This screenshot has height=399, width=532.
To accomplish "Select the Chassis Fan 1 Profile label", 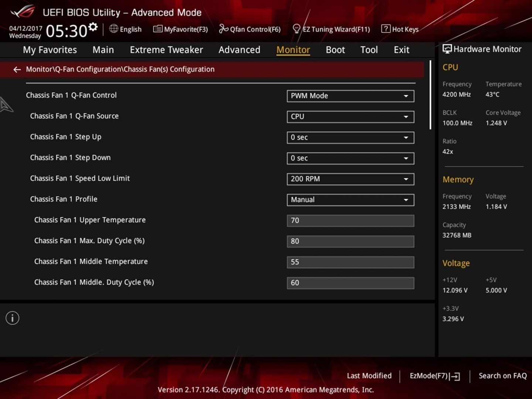I will click(x=64, y=199).
